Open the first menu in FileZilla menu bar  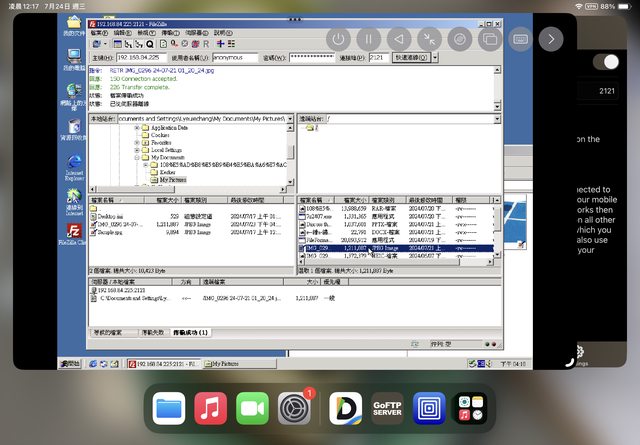[99, 32]
